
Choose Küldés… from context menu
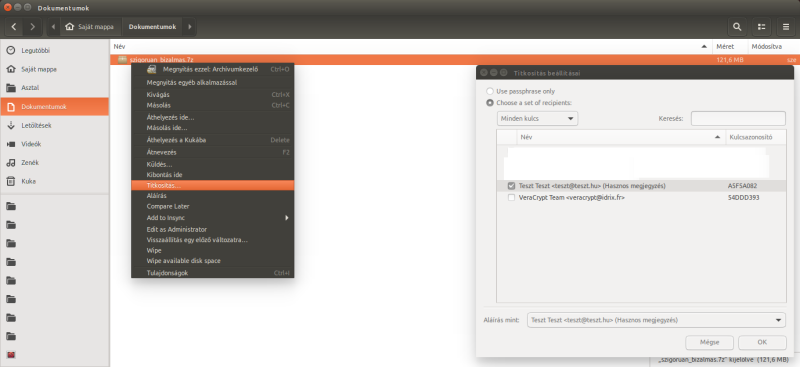tap(212, 164)
